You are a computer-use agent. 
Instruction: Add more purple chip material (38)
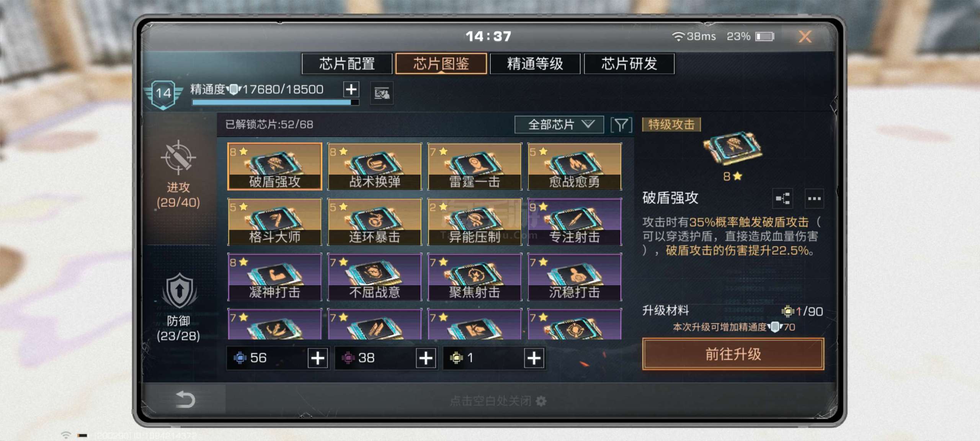click(426, 358)
